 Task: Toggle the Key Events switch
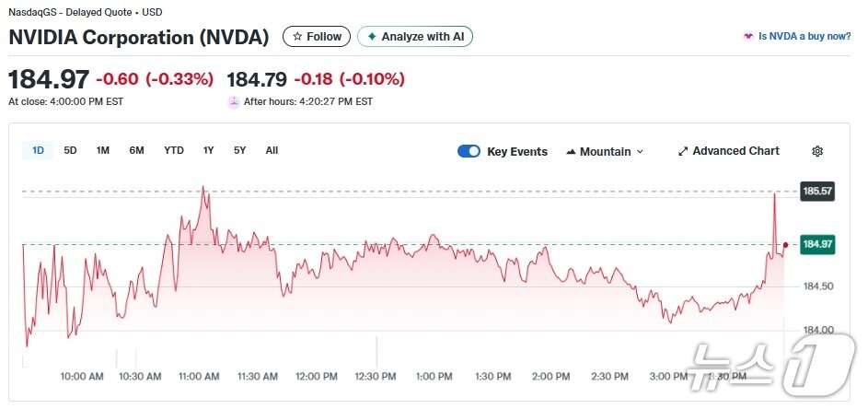coord(469,151)
